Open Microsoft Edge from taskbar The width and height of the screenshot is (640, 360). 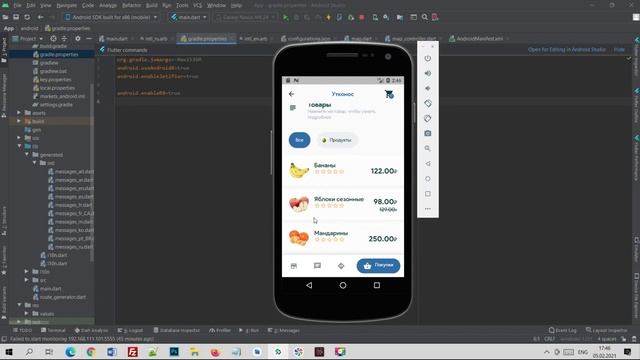pos(70,352)
